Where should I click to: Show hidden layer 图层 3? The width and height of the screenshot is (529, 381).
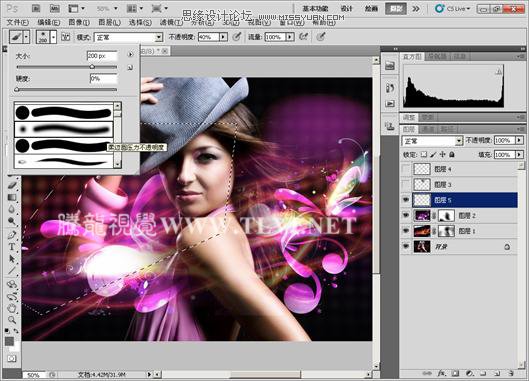click(406, 184)
